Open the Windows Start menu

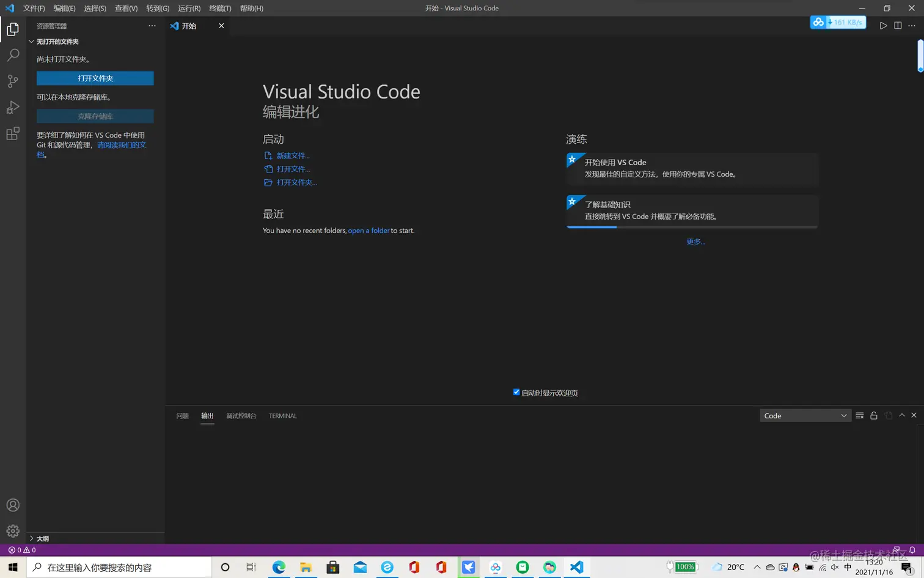coord(13,567)
